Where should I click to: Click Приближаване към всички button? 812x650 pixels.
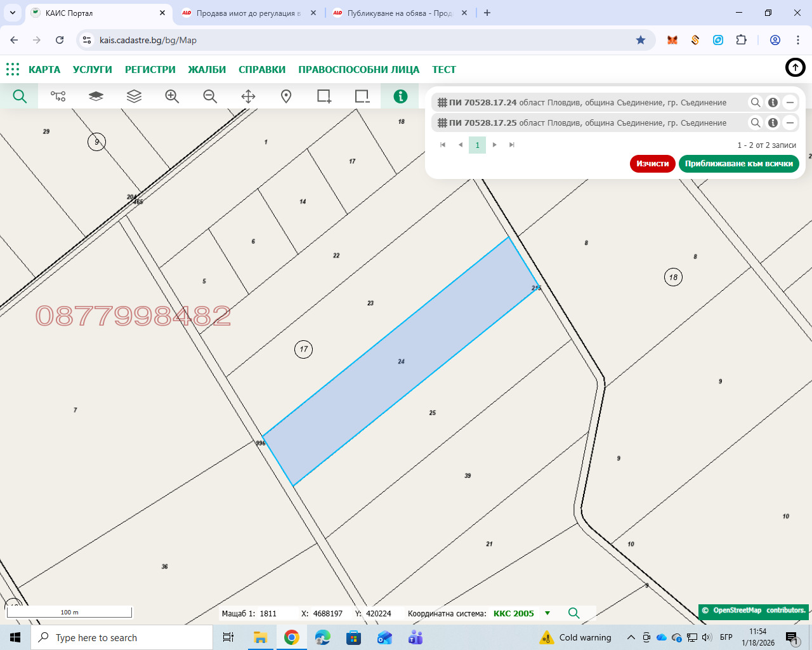point(738,163)
